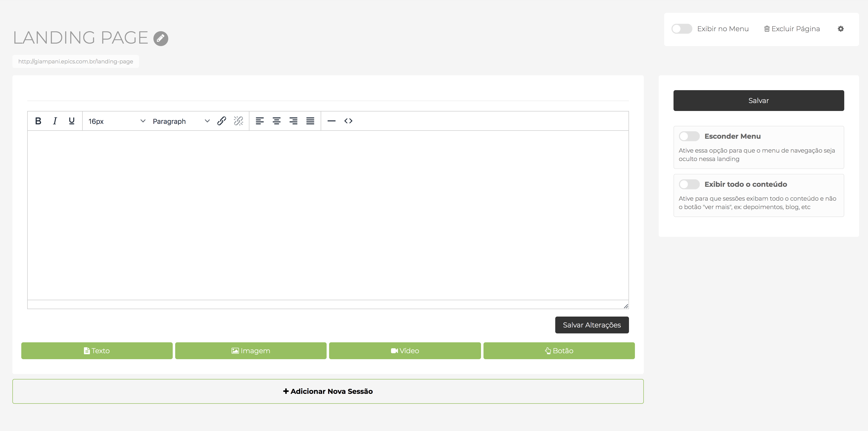This screenshot has width=868, height=431.
Task: Apply italic formatting
Action: point(55,121)
